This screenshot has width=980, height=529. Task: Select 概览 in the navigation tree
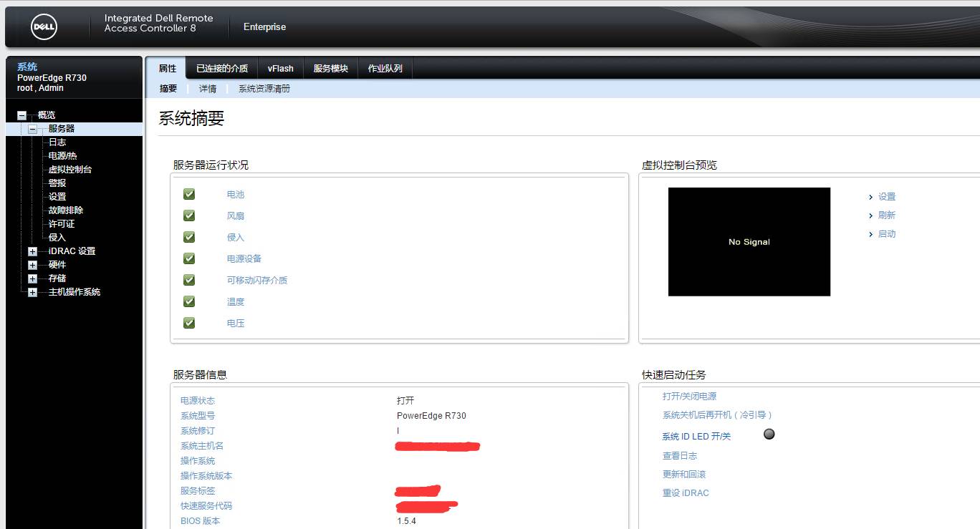coord(47,115)
